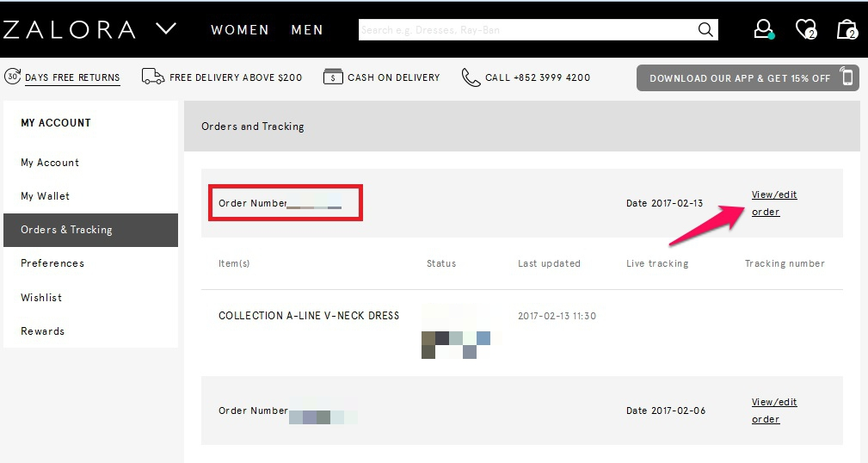This screenshot has width=868, height=463.
Task: Click the 30 days returns icon
Action: (12, 77)
